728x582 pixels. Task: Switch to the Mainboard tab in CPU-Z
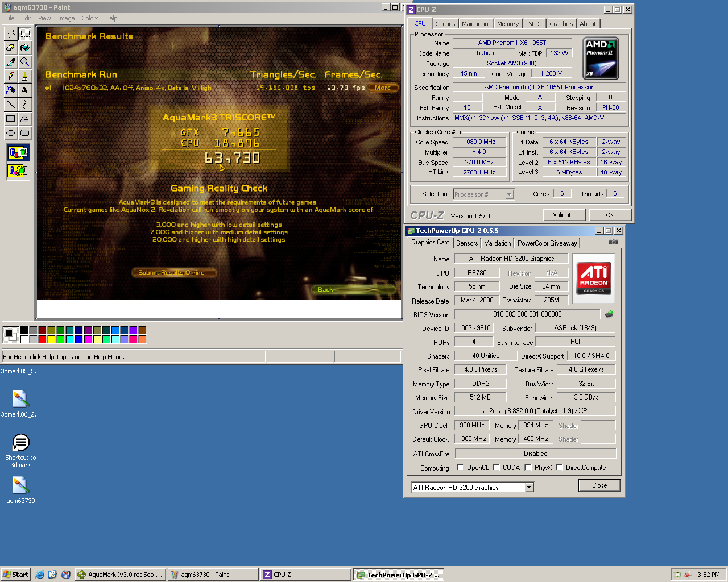[x=476, y=24]
